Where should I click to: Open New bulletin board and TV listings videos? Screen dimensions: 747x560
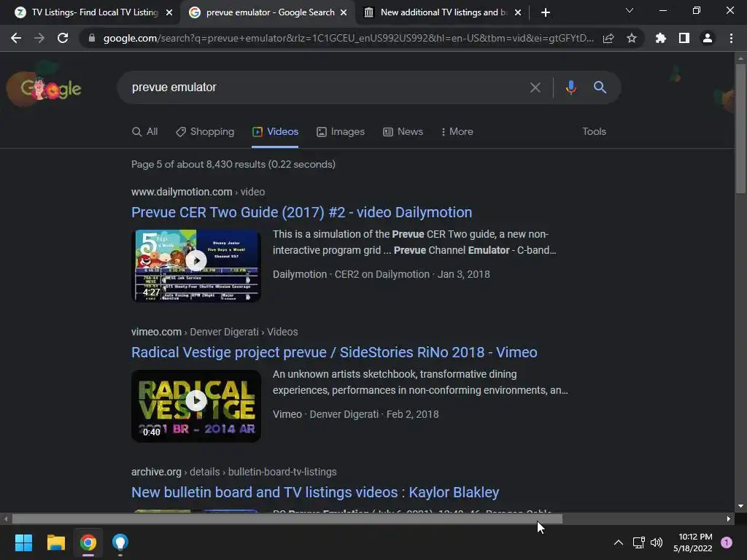tap(315, 492)
